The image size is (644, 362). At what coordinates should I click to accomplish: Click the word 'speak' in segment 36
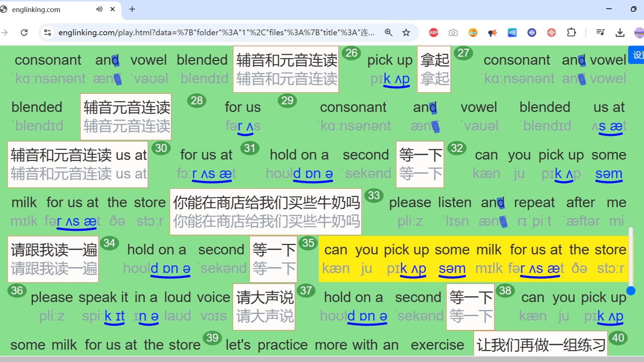[x=98, y=298]
